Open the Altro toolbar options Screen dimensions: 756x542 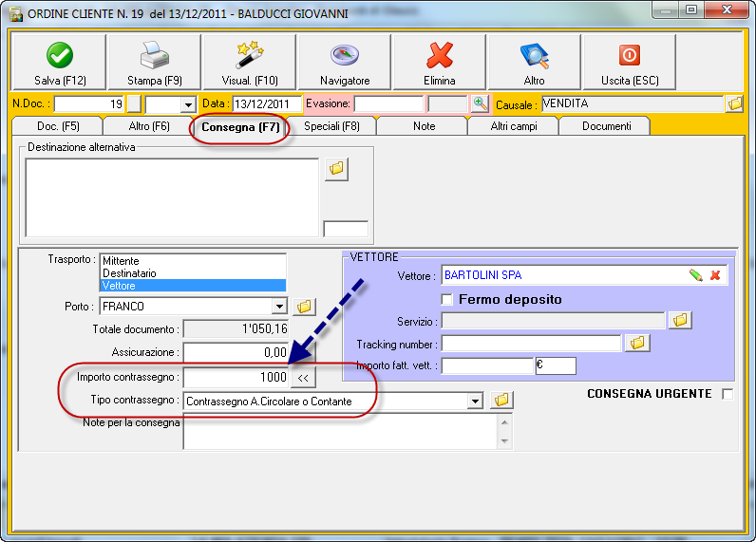534,62
